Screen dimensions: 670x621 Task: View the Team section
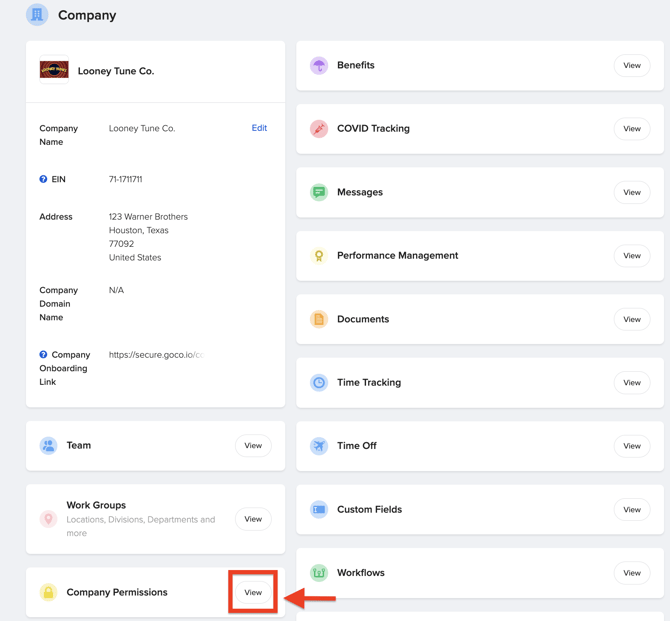(x=253, y=445)
